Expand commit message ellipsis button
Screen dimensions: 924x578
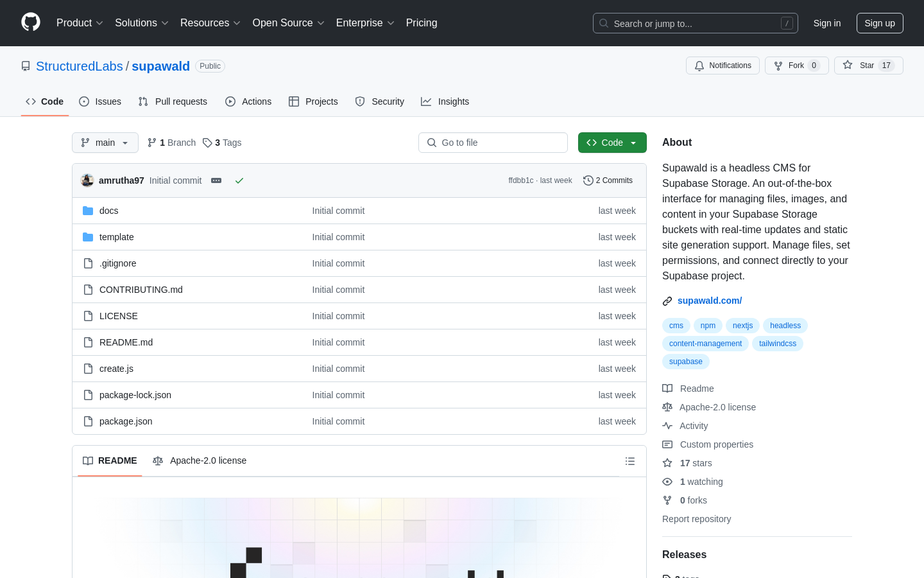pyautogui.click(x=216, y=180)
